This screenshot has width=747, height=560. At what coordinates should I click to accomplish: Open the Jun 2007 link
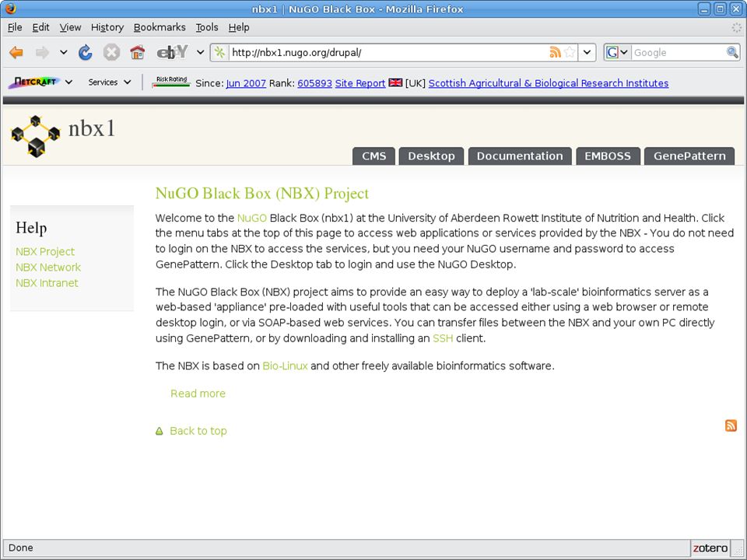click(x=246, y=83)
